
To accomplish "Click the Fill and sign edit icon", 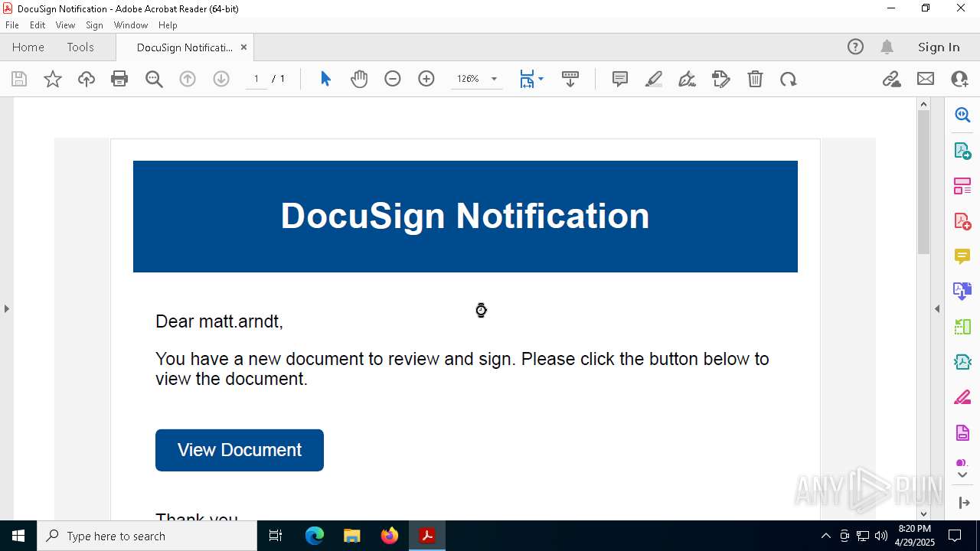I will 721,79.
